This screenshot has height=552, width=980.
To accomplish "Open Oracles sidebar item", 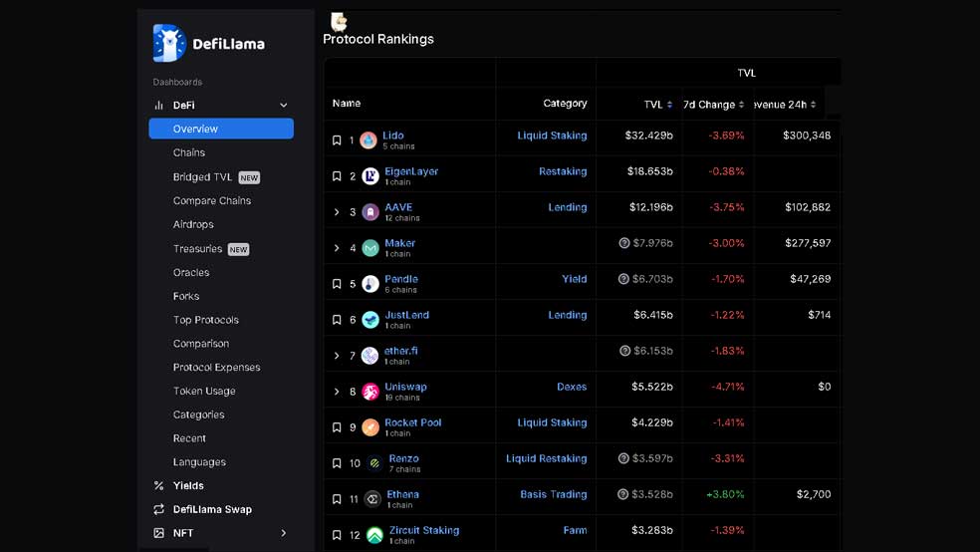I will point(191,273).
